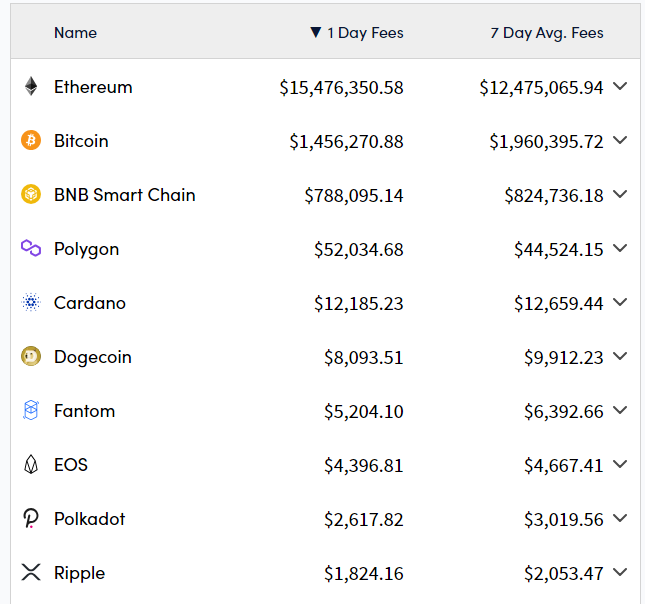The height and width of the screenshot is (604, 645).
Task: Click the Ripple X logo icon
Action: tap(31, 572)
